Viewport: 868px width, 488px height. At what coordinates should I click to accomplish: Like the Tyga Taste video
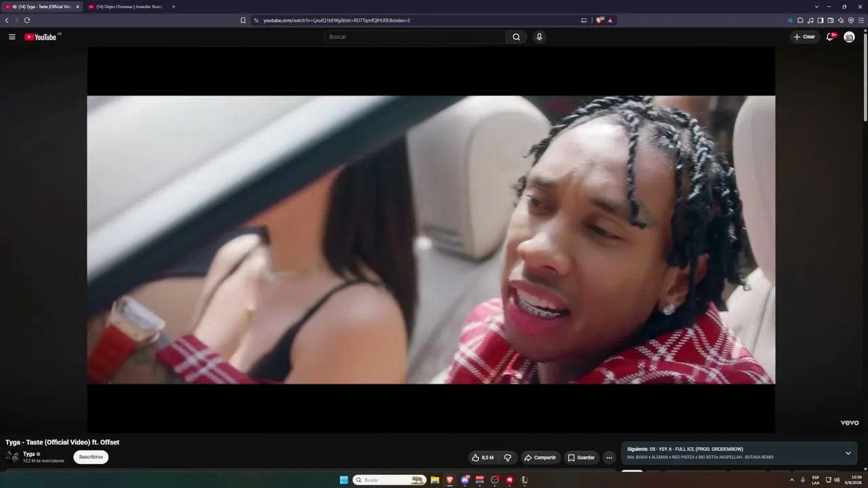[483, 457]
